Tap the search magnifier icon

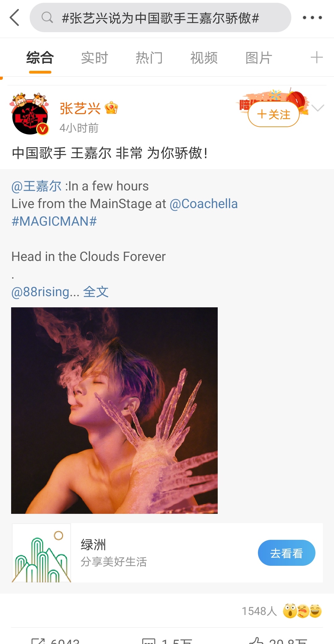[47, 18]
